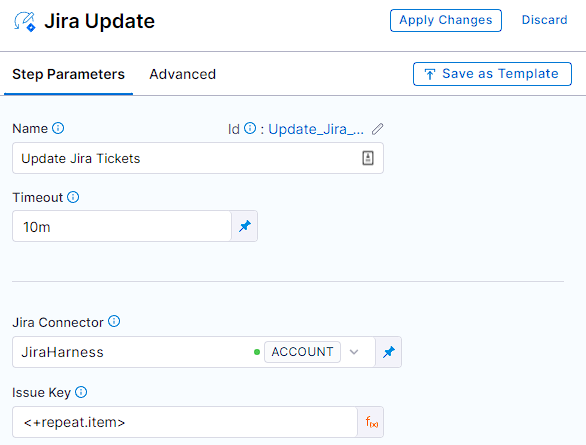Click the Save as Template button
Image resolution: width=586 pixels, height=445 pixels.
pyautogui.click(x=492, y=74)
